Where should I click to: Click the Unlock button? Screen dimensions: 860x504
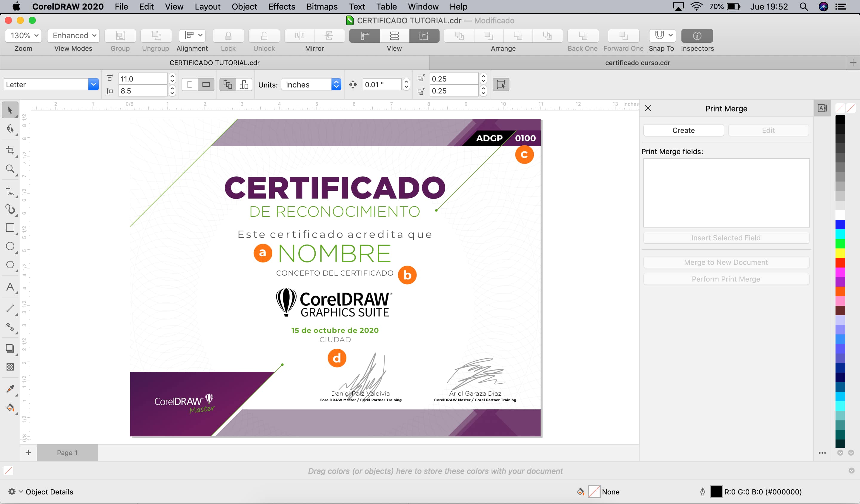[264, 36]
